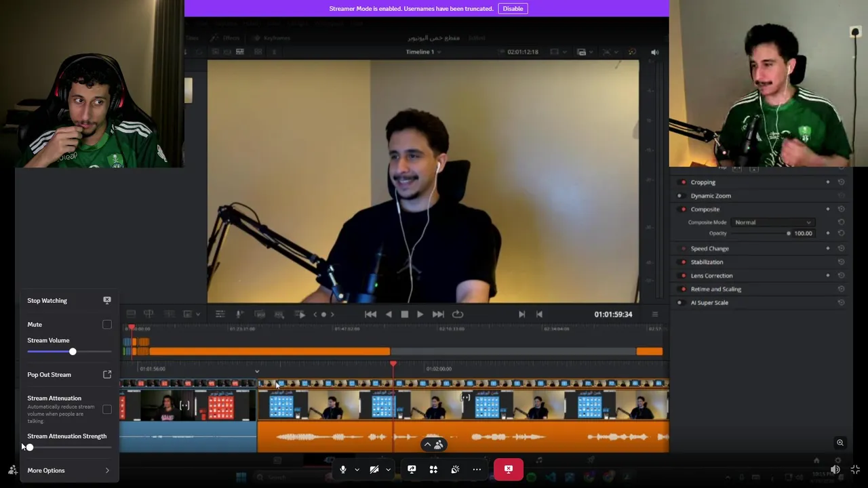
Task: Toggle the Retime and Scaling switch
Action: point(683,289)
